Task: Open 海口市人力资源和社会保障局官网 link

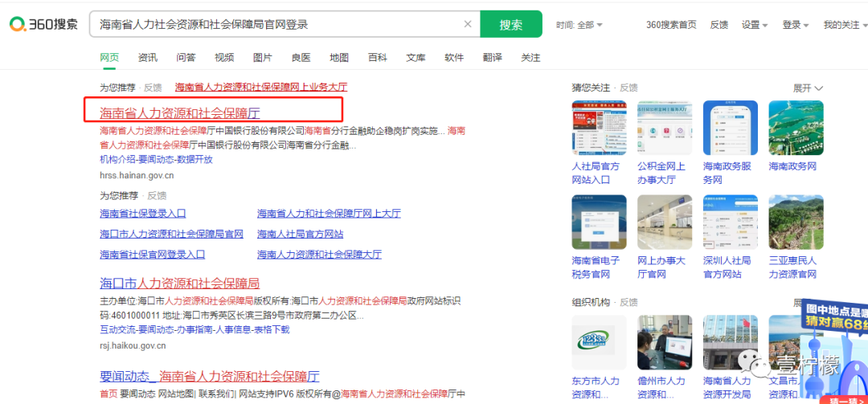Action: pos(172,234)
